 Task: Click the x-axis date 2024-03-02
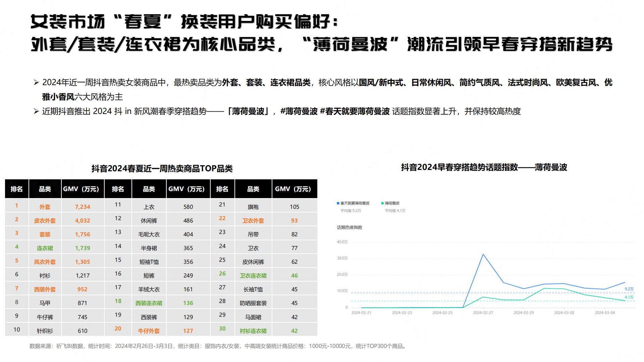[x=564, y=313]
